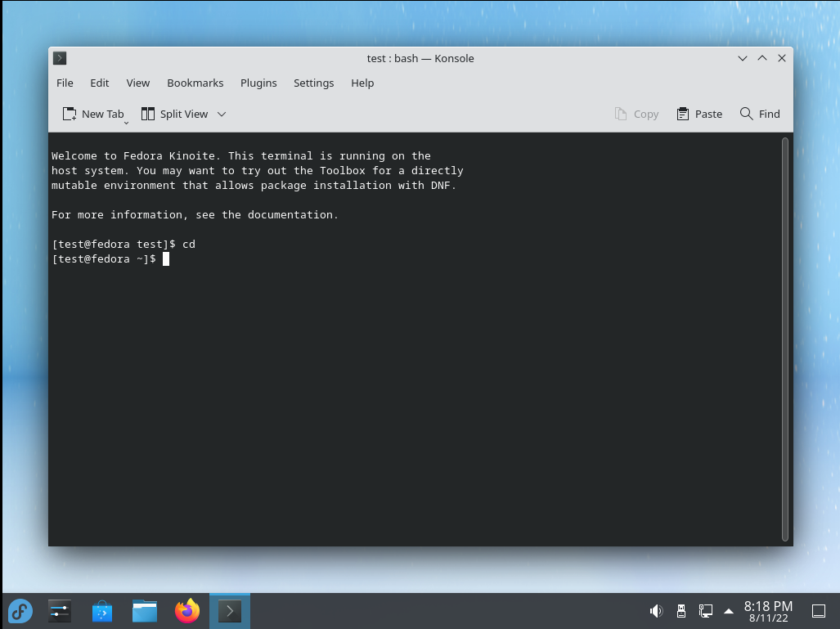Open Dolphin file manager from taskbar

(x=145, y=611)
